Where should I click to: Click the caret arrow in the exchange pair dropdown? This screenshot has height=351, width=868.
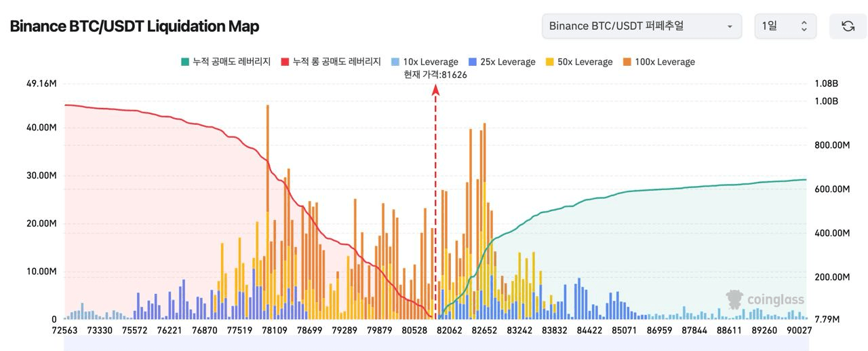pos(730,26)
